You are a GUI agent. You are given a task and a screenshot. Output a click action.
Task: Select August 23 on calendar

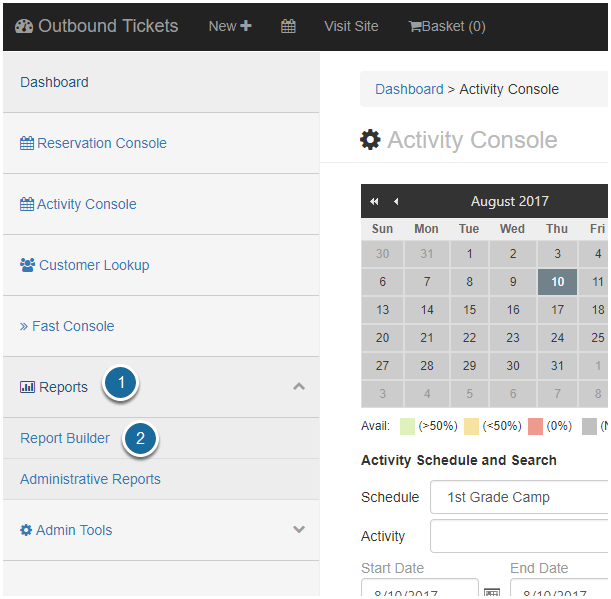pos(513,337)
